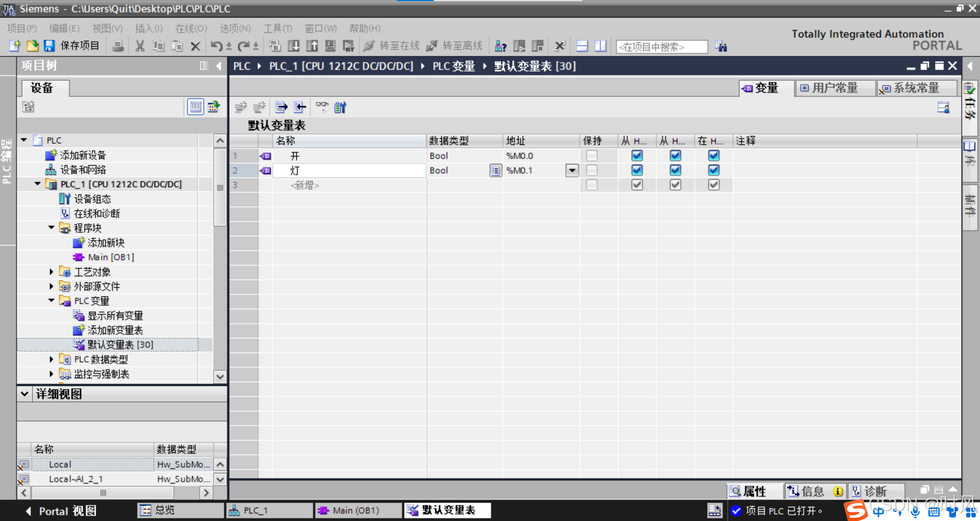Click the print icon in toolbar
Viewport: 980px width, 521px height.
pyautogui.click(x=118, y=46)
